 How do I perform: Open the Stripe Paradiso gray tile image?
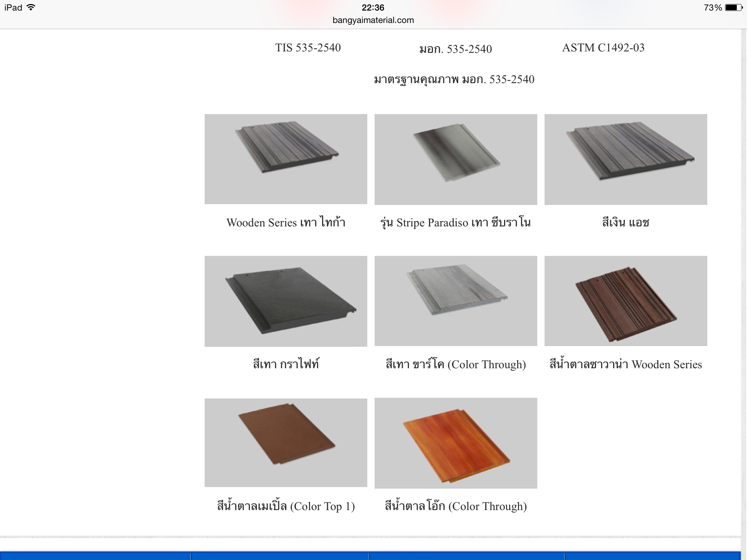coord(456,159)
